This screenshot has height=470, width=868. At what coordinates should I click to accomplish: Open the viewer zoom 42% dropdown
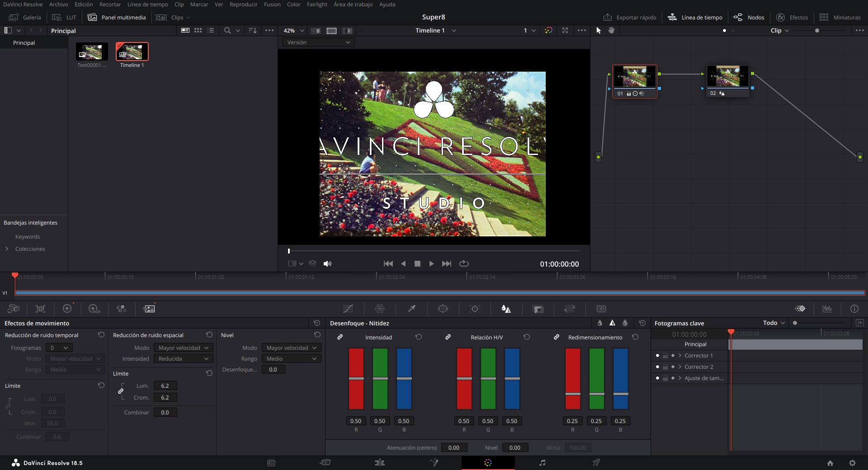294,30
